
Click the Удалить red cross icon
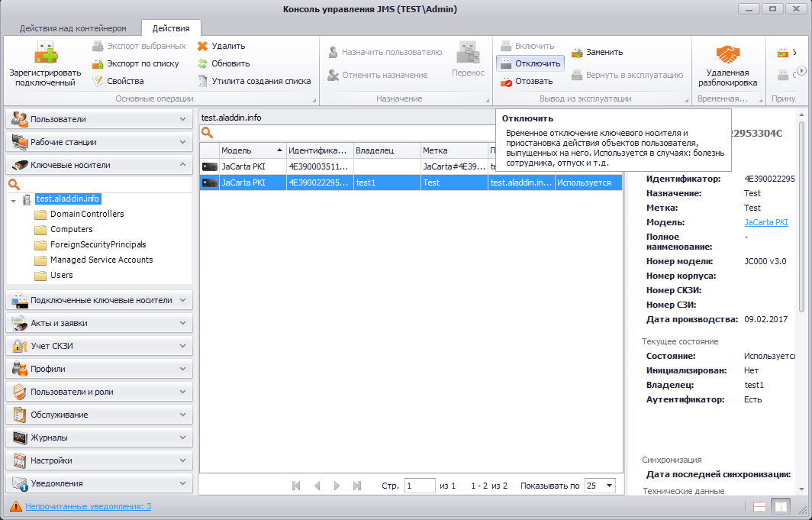tap(202, 46)
